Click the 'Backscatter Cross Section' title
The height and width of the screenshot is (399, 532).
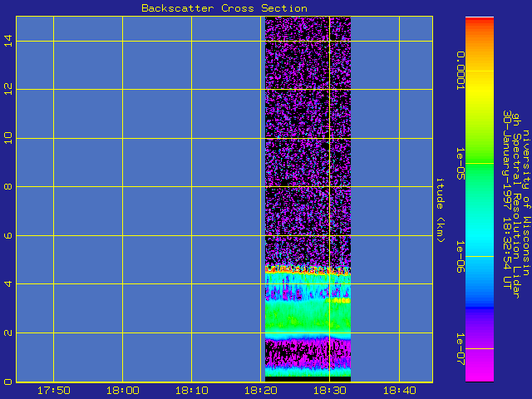(224, 8)
